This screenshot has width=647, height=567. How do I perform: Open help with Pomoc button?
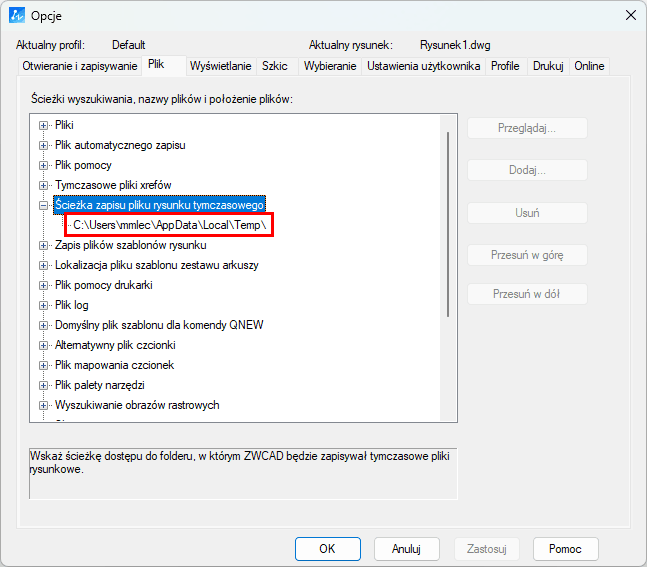point(565,549)
